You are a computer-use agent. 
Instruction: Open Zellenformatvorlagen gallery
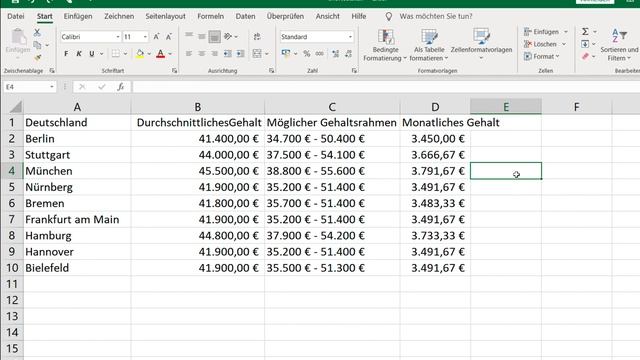[481, 45]
